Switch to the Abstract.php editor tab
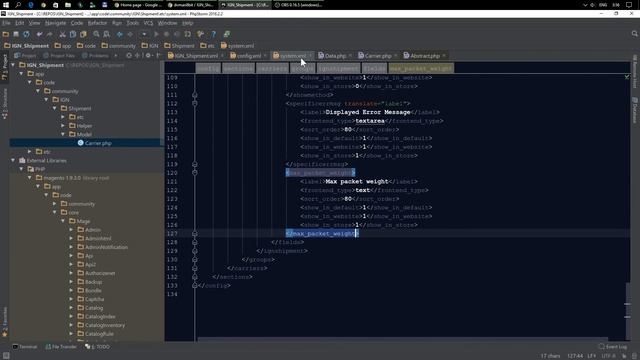 pos(424,56)
